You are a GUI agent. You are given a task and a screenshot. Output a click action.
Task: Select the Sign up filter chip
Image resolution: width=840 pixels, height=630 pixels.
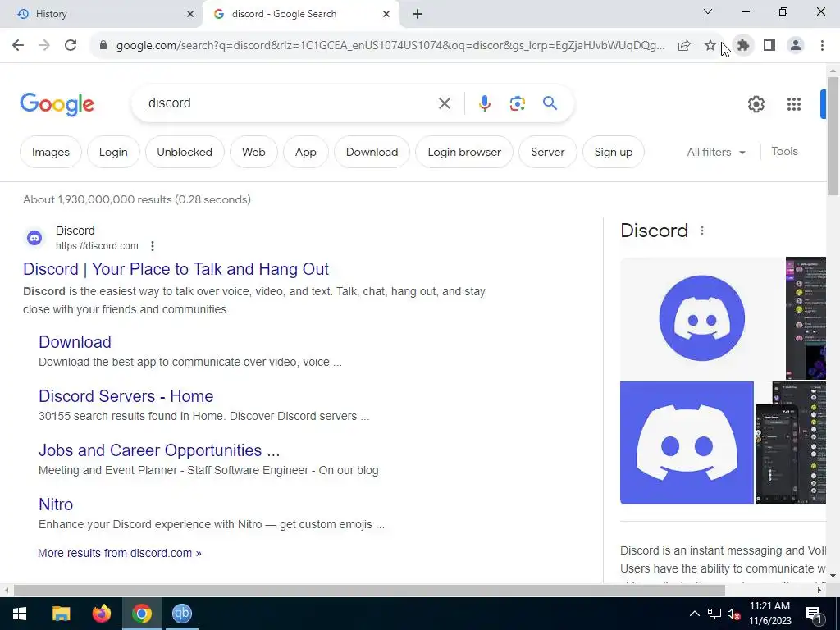coord(613,152)
